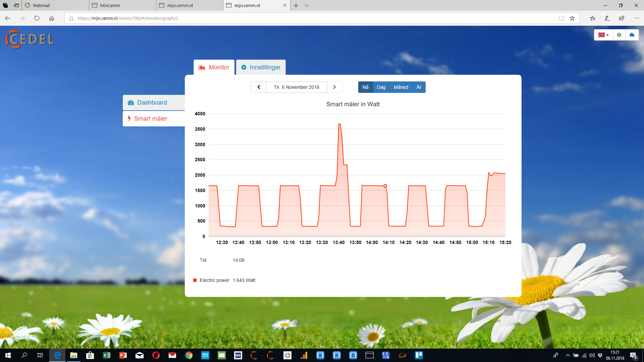Add page to favorites star icon
644x362 pixels.
pos(572,18)
